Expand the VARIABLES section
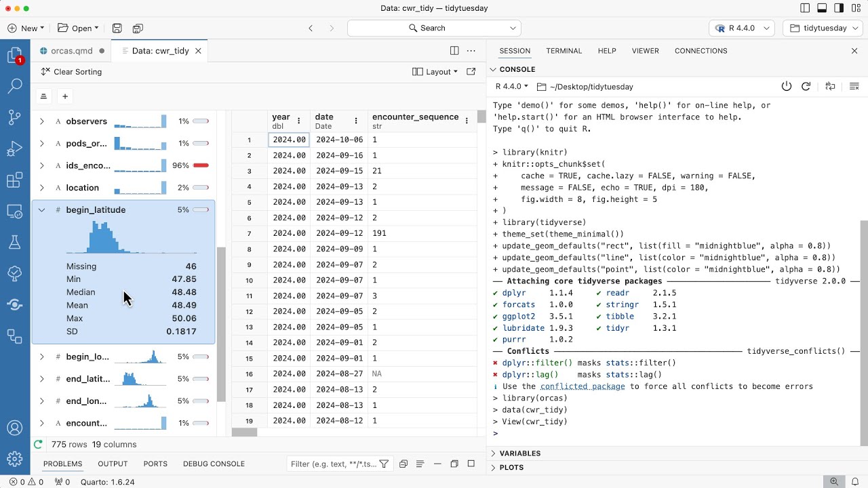 (520, 453)
